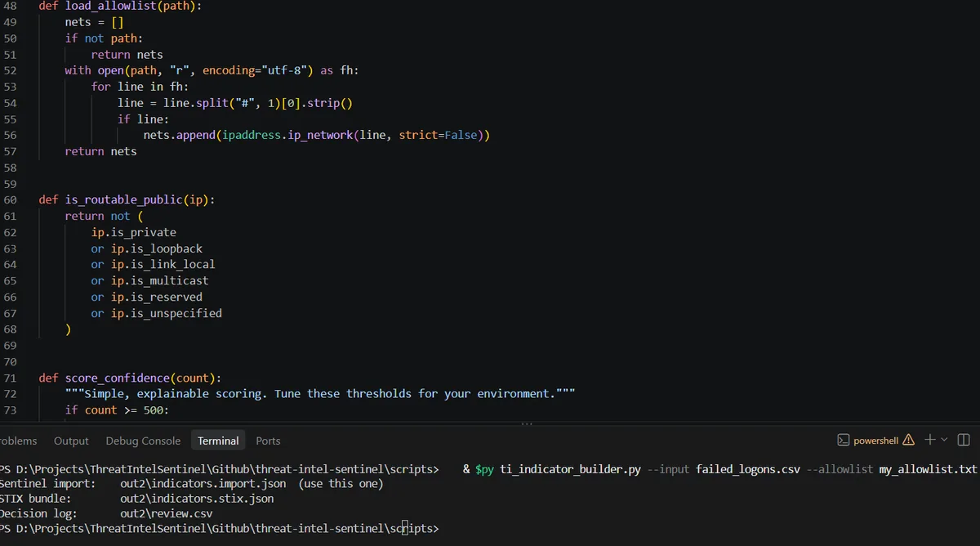Screen dimensions: 980x546
Task: Select the Terminal panel tab
Action: click(x=218, y=441)
